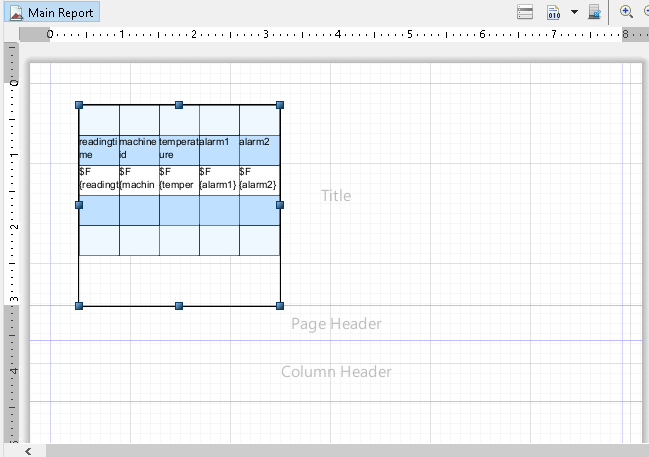The width and height of the screenshot is (649, 457).
Task: Select the Page Header band
Action: [336, 324]
